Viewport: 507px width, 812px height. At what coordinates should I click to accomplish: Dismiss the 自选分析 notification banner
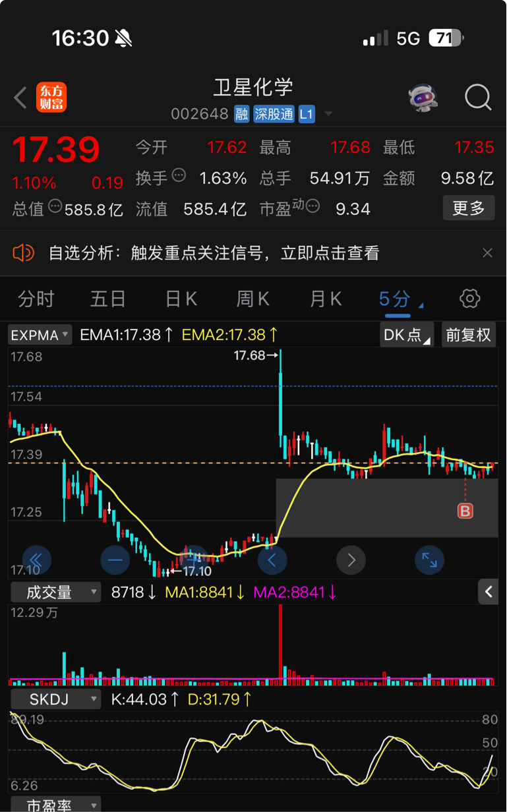coord(487,252)
